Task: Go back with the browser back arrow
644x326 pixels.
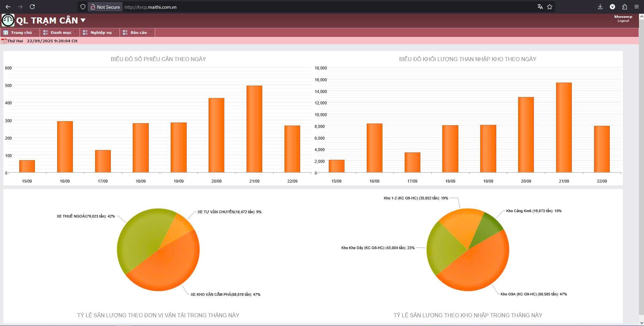Action: click(8, 7)
